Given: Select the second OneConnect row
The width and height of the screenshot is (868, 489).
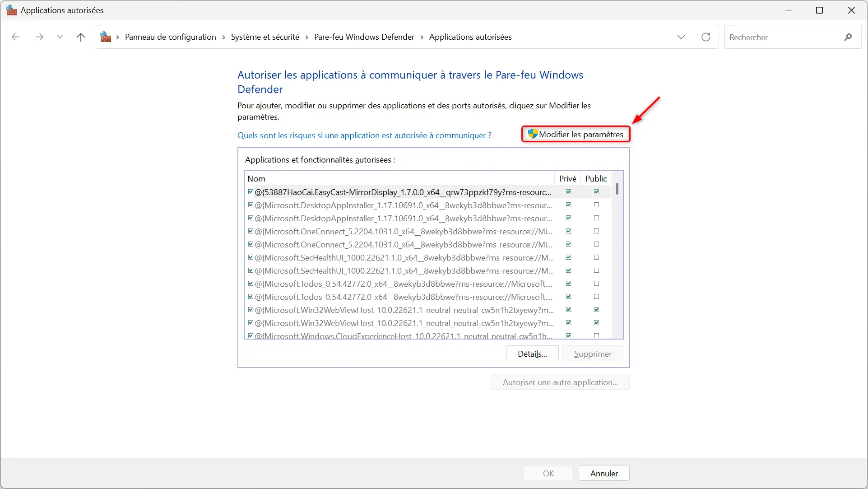Looking at the screenshot, I should coord(427,244).
